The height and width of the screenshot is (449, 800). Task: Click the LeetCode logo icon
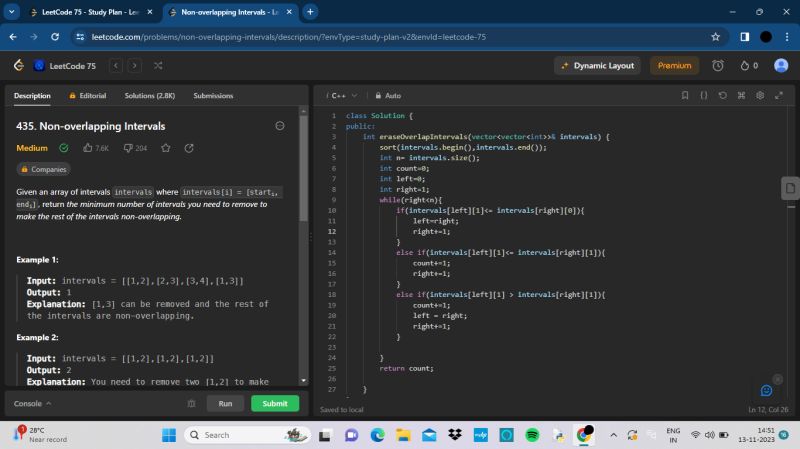[19, 65]
